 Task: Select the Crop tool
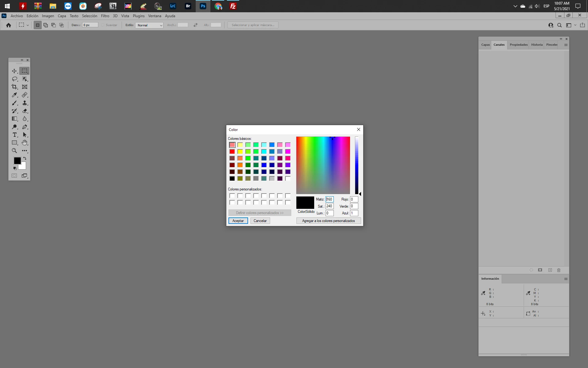(x=14, y=87)
